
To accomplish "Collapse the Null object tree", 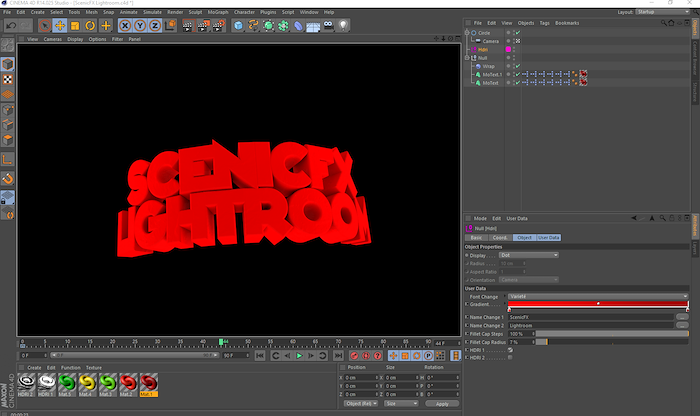I will coord(468,58).
